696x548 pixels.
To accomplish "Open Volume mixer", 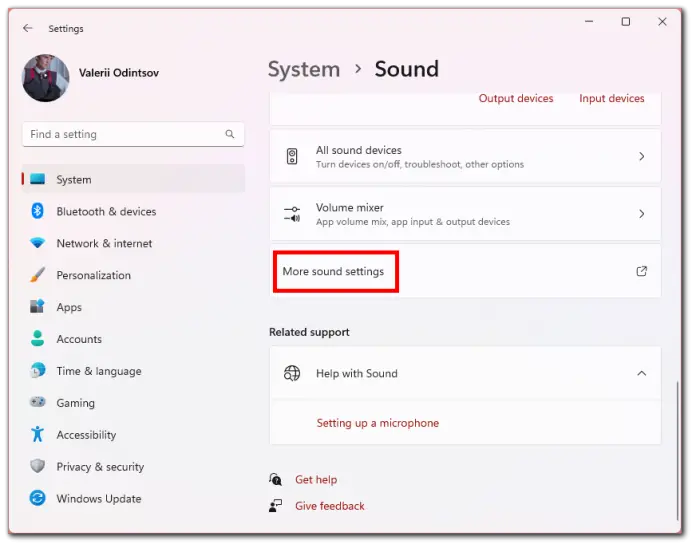I will pyautogui.click(x=465, y=214).
